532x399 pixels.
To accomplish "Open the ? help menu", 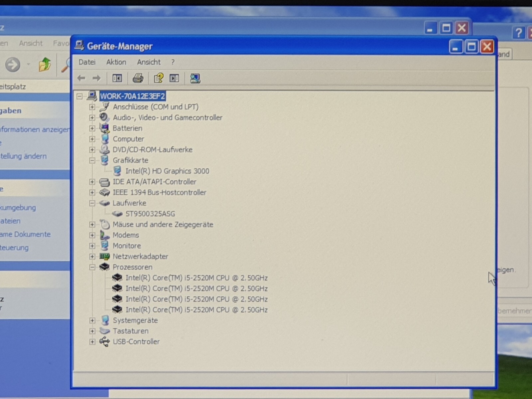I will 173,62.
